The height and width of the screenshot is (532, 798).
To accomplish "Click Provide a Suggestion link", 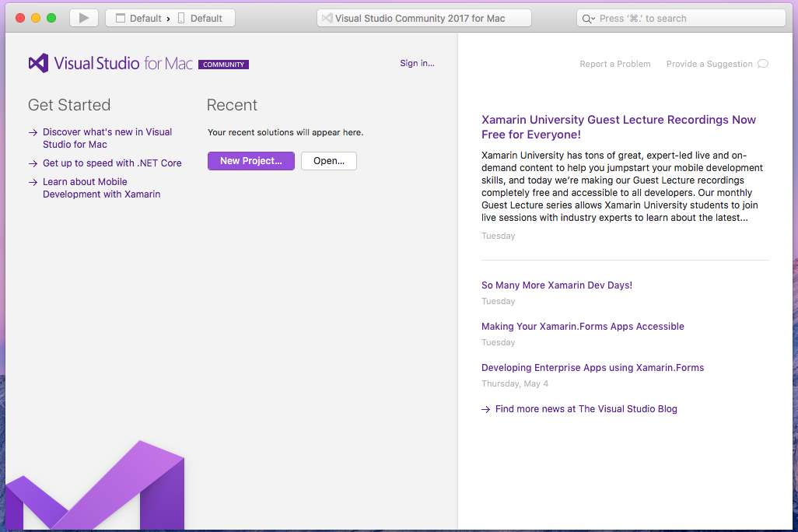I will pos(709,64).
